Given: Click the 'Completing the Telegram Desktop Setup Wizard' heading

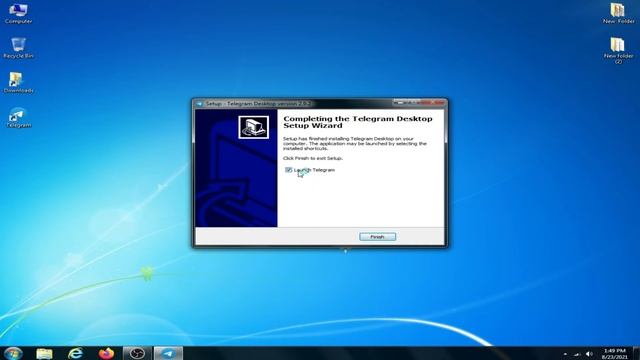Looking at the screenshot, I should pyautogui.click(x=358, y=122).
